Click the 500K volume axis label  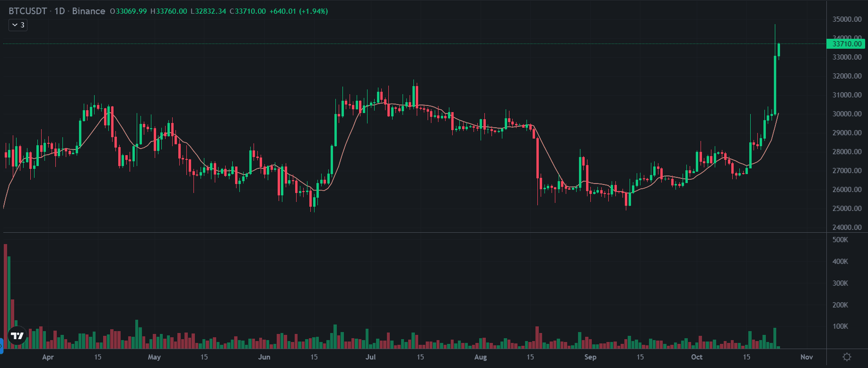pos(840,240)
